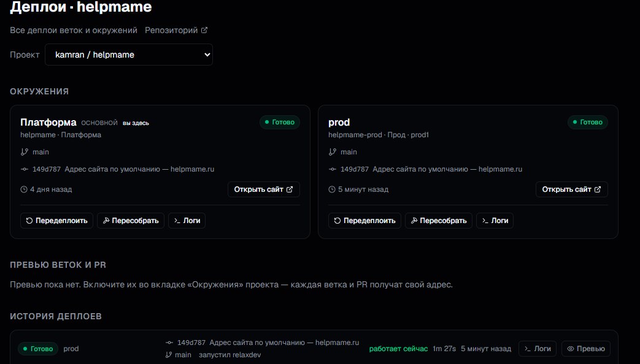This screenshot has width=640, height=364.
Task: Click the commit icon beside 149d787 in prod card
Action: (333, 169)
